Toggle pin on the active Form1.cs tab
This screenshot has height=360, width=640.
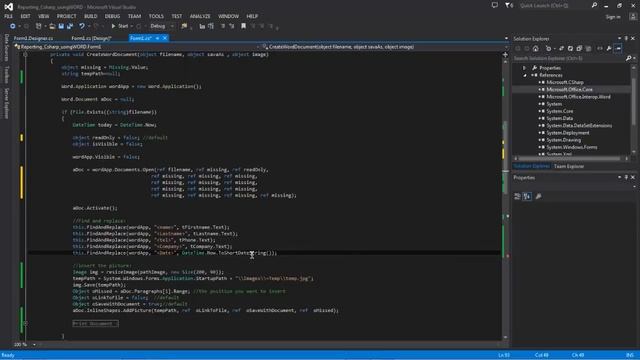tap(158, 38)
